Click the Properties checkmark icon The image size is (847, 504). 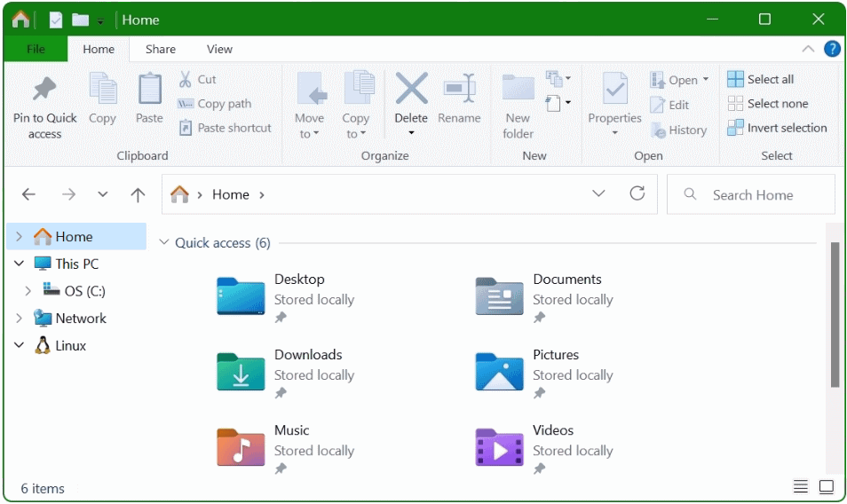614,88
